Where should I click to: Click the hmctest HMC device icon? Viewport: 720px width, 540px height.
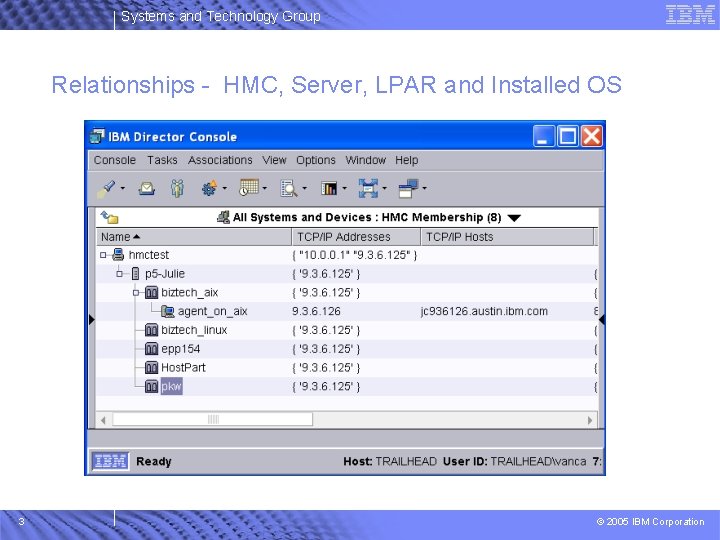click(x=118, y=254)
